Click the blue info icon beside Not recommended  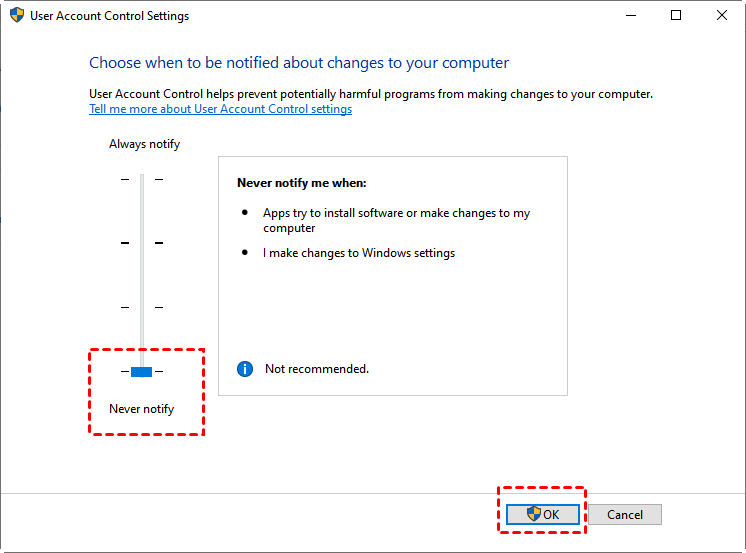(245, 369)
